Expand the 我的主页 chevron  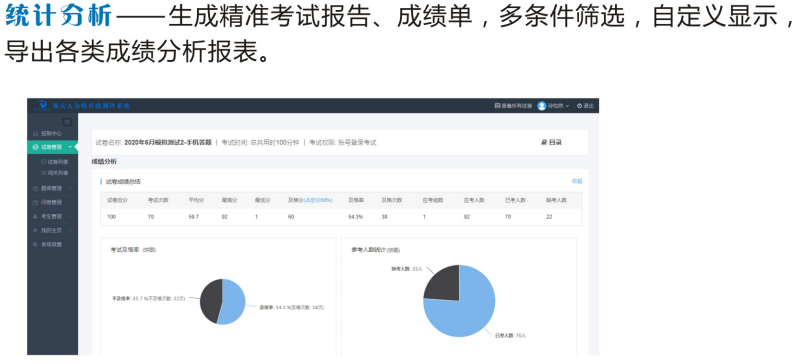[70, 230]
